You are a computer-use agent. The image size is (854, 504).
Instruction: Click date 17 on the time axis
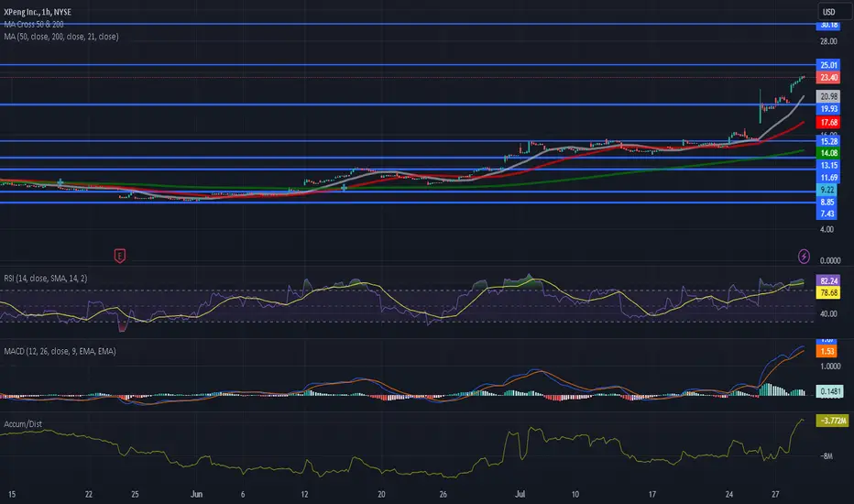pyautogui.click(x=651, y=494)
